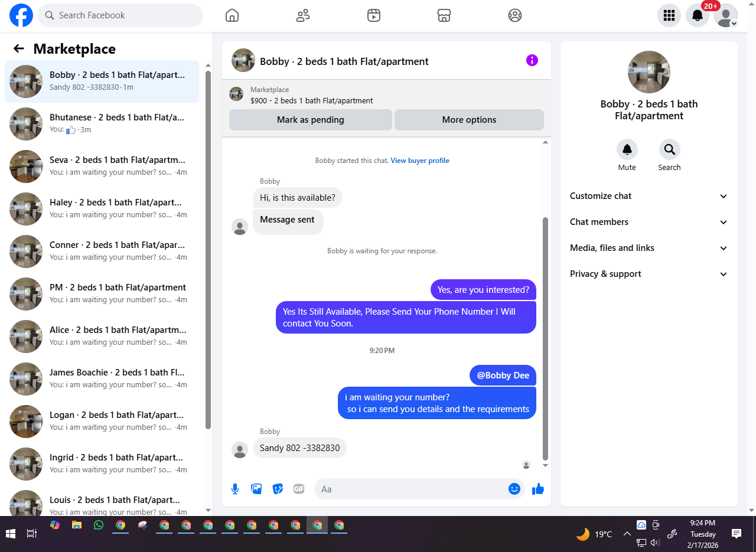This screenshot has height=552, width=756.
Task: Expand the Chat members section
Action: [649, 222]
